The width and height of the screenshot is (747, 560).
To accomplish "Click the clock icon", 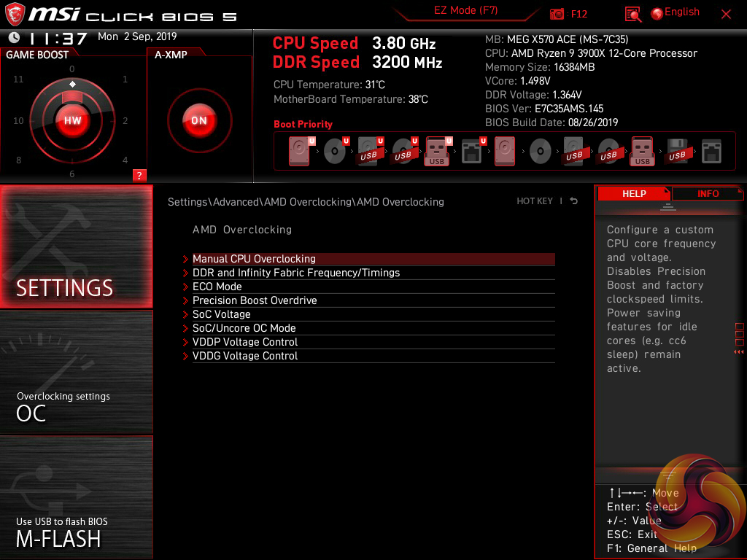I will pyautogui.click(x=15, y=37).
